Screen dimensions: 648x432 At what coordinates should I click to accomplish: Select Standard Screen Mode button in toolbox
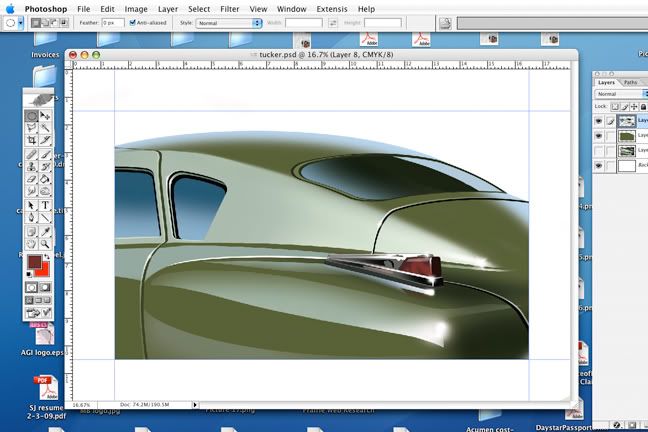pyautogui.click(x=29, y=300)
